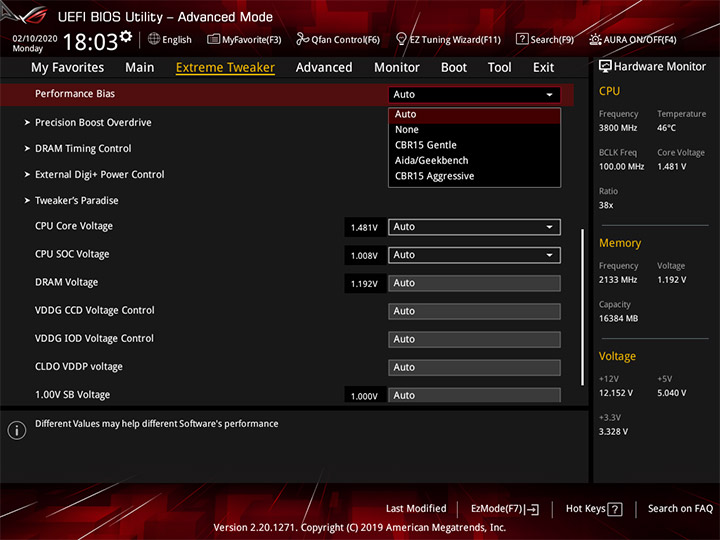
Task: Open the Tool tab
Action: coord(500,68)
